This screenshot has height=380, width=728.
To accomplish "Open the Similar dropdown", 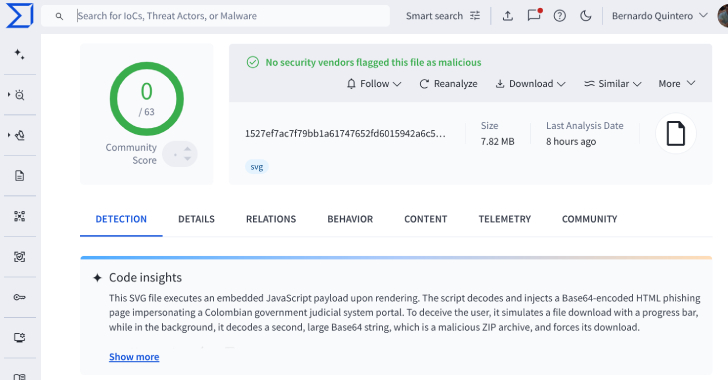I will [x=612, y=84].
